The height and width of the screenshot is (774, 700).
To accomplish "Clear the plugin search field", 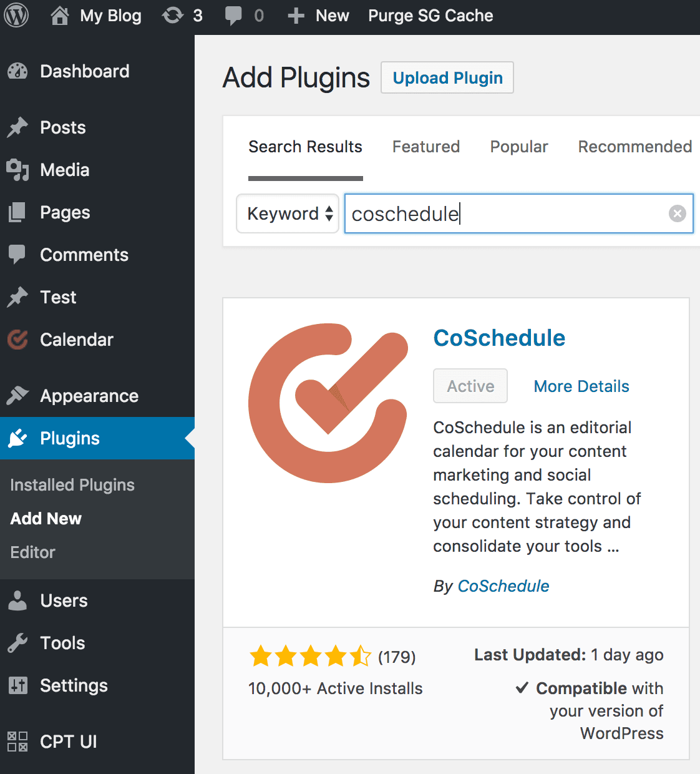I will click(x=678, y=213).
